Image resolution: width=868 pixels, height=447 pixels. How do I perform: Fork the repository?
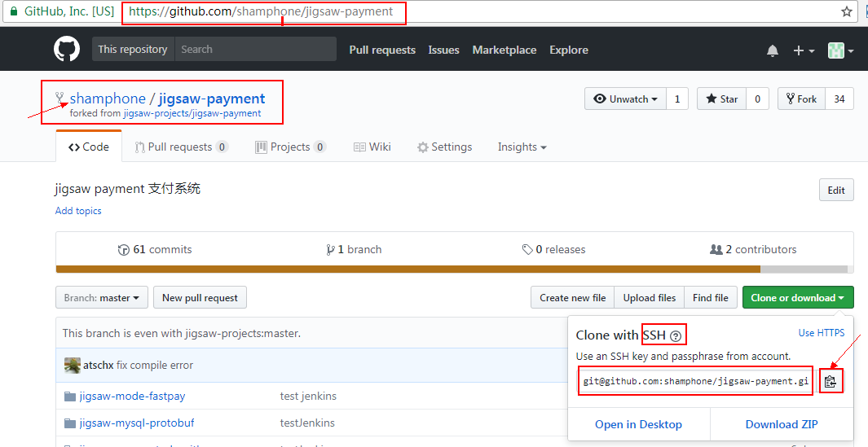click(x=801, y=99)
